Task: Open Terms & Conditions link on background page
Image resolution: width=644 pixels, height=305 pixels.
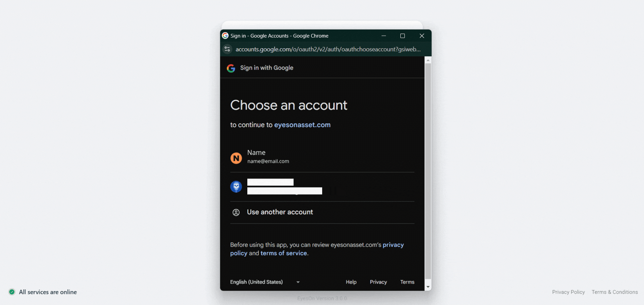Action: pyautogui.click(x=614, y=292)
